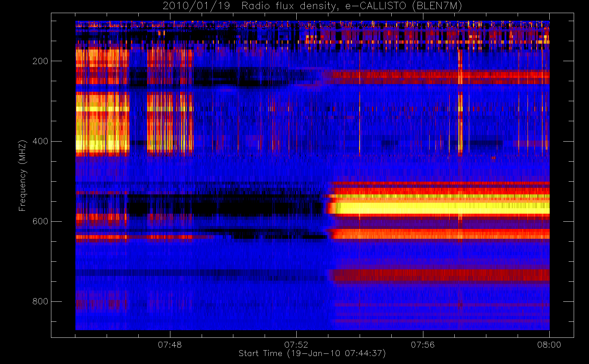Click the 07:52 time tick label
This screenshot has width=589, height=364.
(296, 345)
